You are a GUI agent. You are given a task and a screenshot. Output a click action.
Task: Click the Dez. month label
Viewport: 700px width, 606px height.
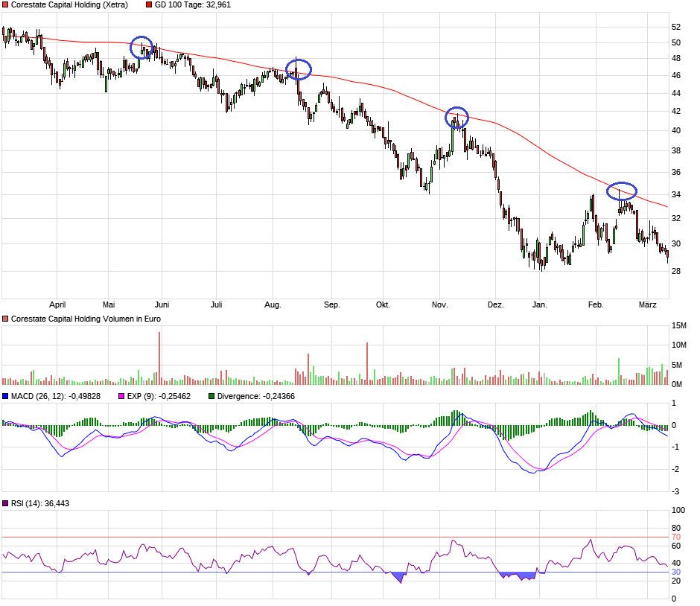497,304
